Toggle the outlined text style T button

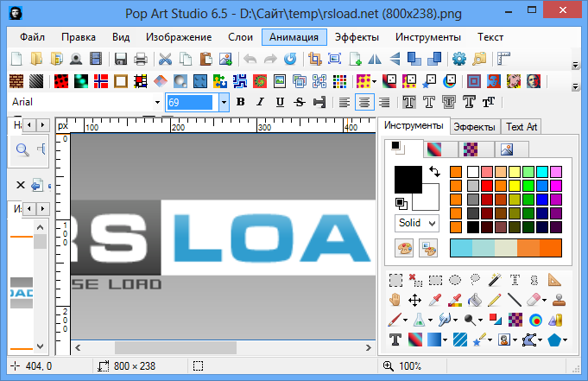point(429,102)
